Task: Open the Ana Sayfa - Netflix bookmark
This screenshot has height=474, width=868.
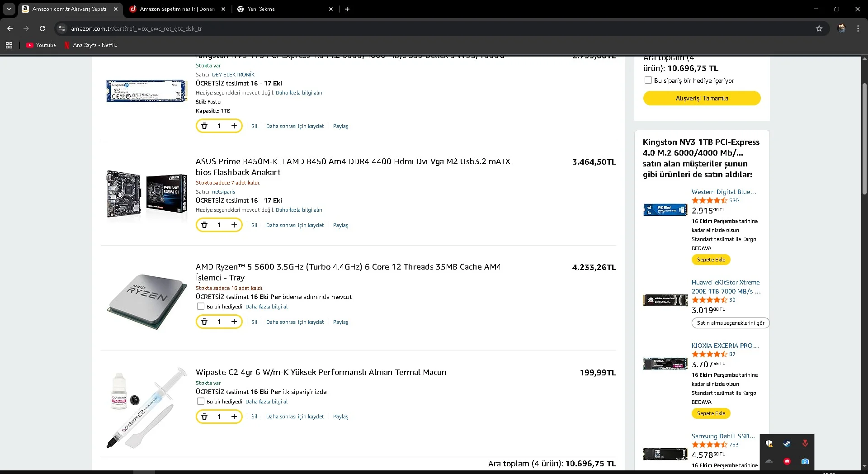Action: click(91, 45)
